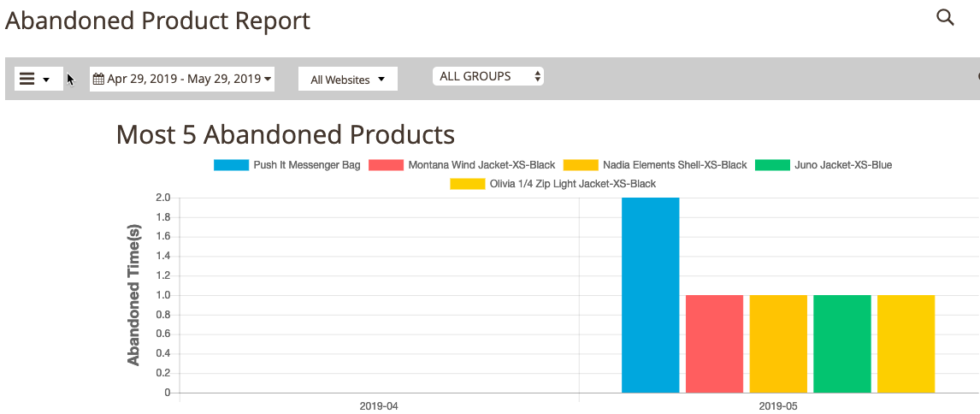Screen dimensions: 980x414
Task: Toggle Montana Wind Jacket-XS-Black legend label
Action: point(481,165)
